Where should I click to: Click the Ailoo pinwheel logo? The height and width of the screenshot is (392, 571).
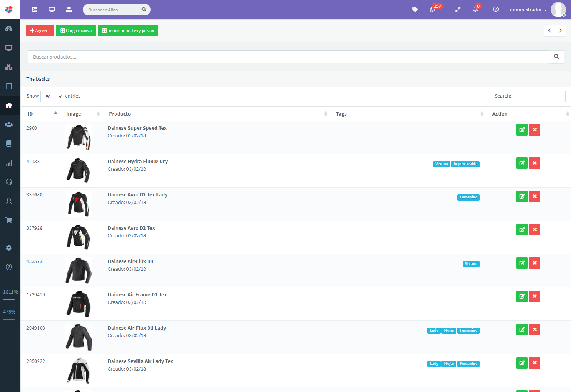[9, 10]
